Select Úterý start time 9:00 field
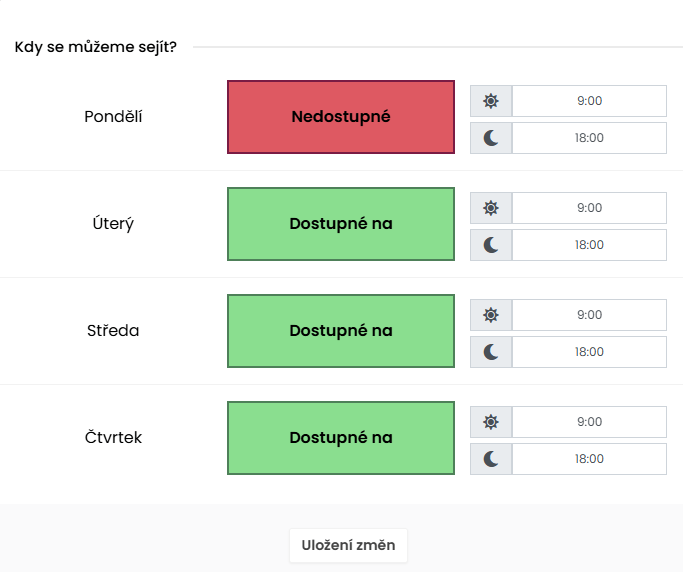This screenshot has width=683, height=572. (x=589, y=208)
